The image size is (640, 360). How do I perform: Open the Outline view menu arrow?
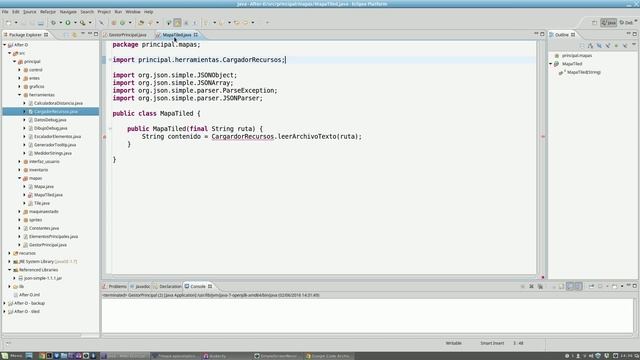click(x=634, y=45)
